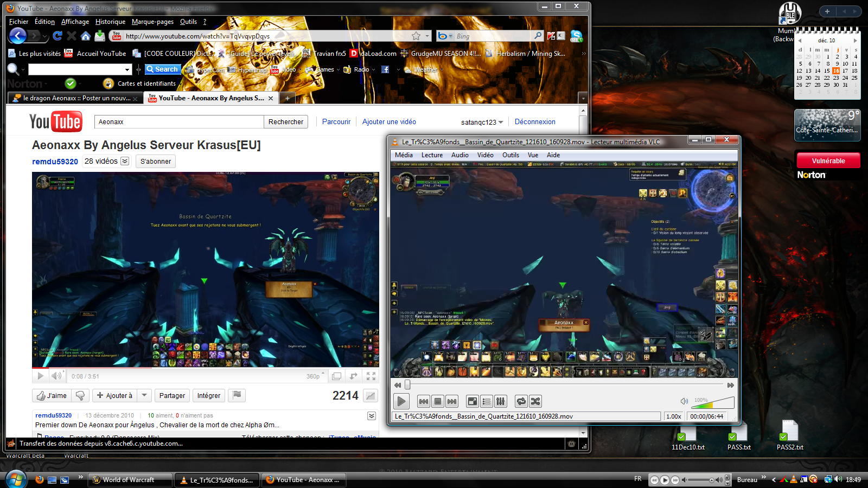The width and height of the screenshot is (868, 488).
Task: Click the Intégrer button
Action: [x=209, y=396]
